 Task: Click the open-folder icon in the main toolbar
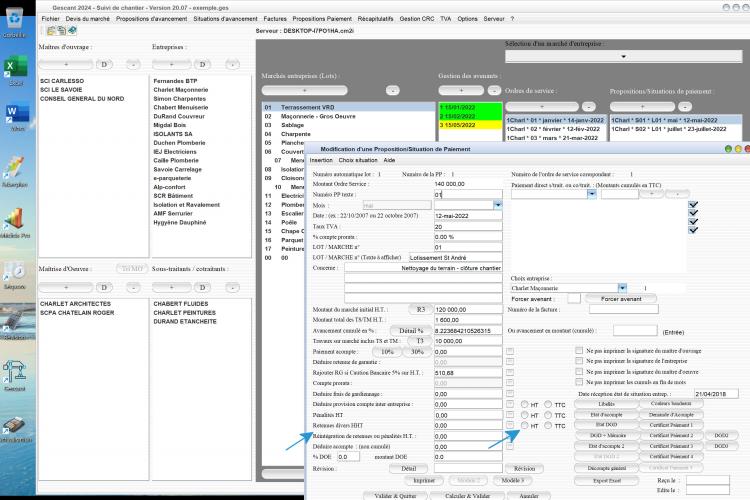click(51, 31)
